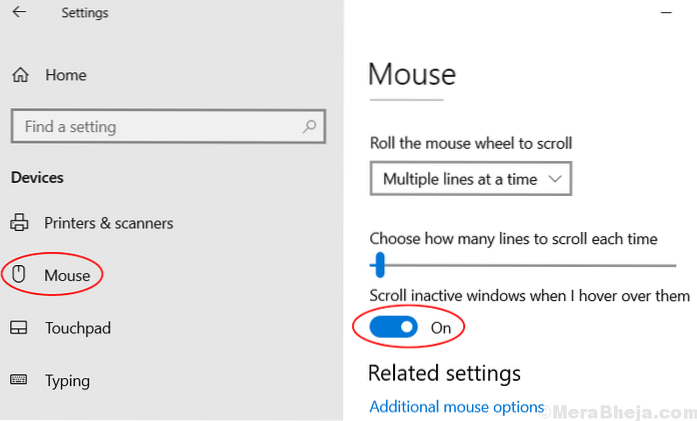Select the Mouse label in sidebar

67,275
